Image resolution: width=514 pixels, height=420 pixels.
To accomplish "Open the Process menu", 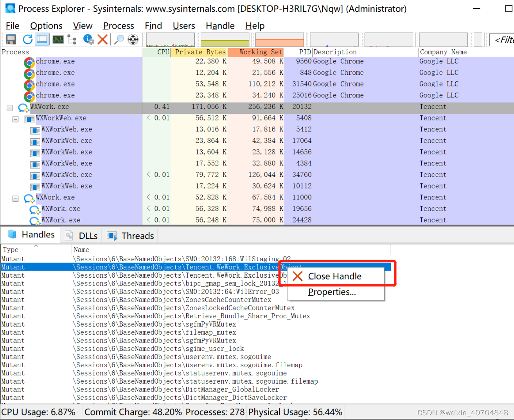I will pos(119,26).
